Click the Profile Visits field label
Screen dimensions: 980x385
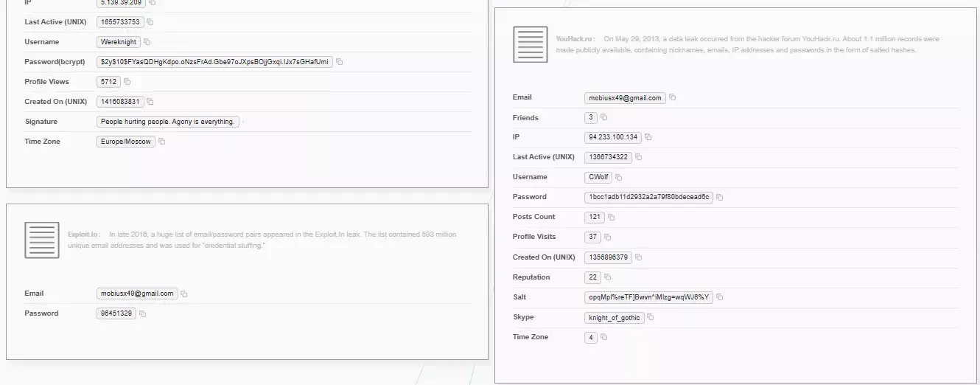(x=534, y=237)
